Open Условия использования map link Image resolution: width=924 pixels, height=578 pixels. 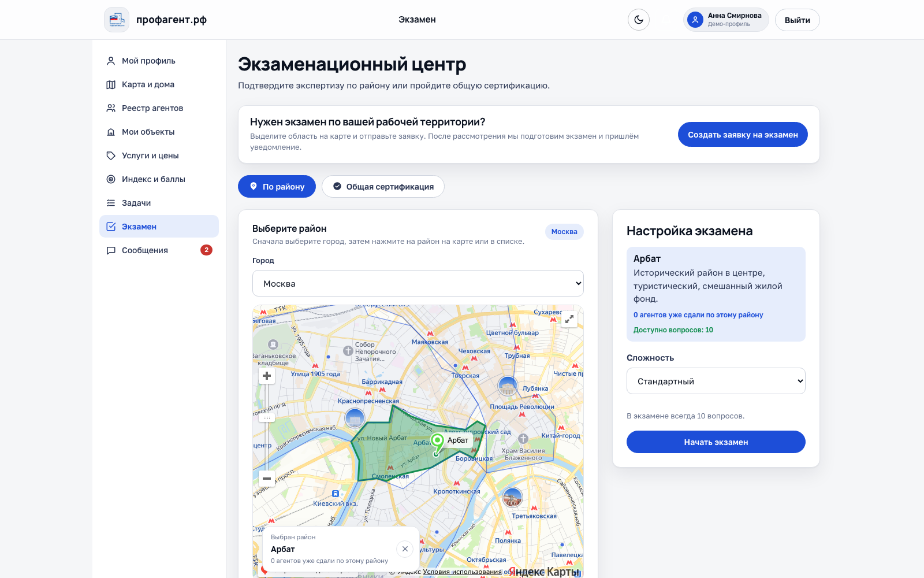pyautogui.click(x=462, y=572)
